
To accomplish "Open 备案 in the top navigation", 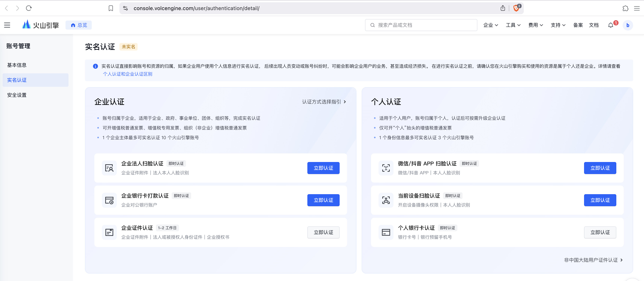I will pos(578,25).
